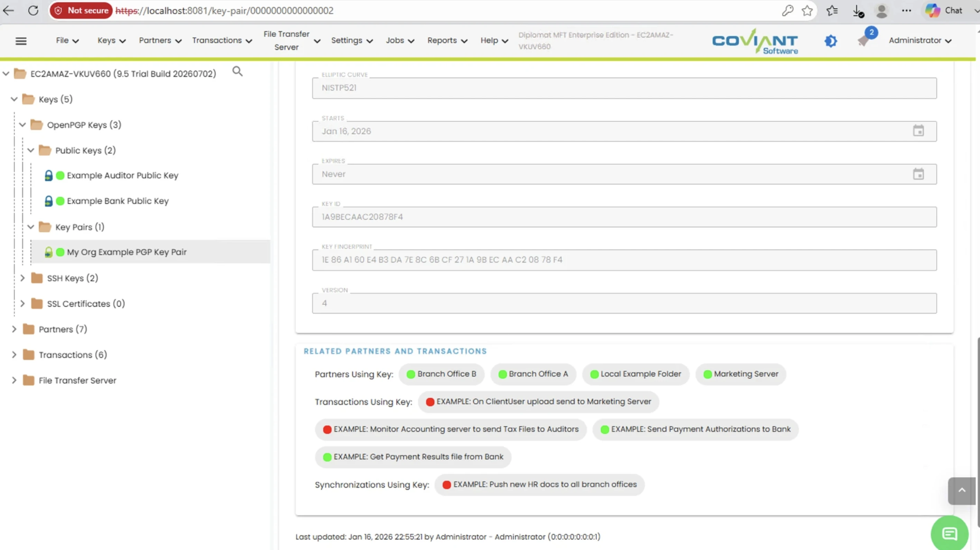This screenshot has height=550, width=980.
Task: Open the hamburger navigation menu
Action: tap(21, 41)
